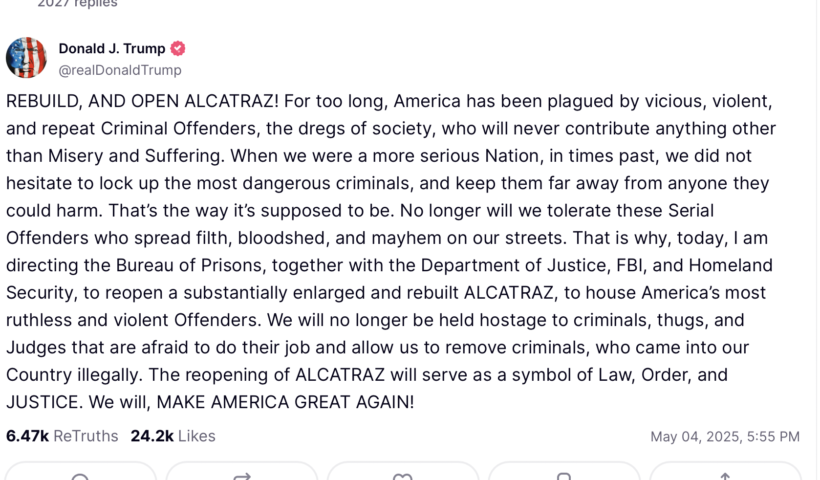This screenshot has width=820, height=480.
Task: Click the May 04, 2025 timestamp
Action: pyautogui.click(x=724, y=437)
